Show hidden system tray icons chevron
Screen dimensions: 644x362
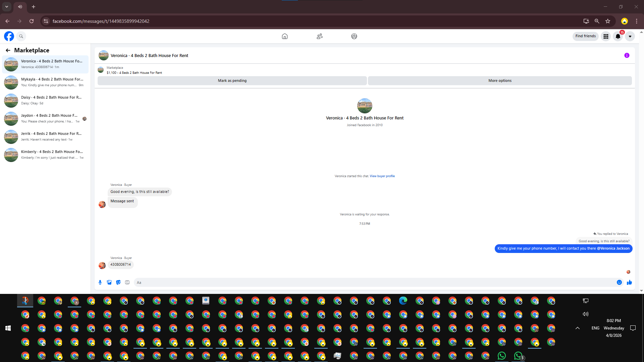tap(578, 328)
